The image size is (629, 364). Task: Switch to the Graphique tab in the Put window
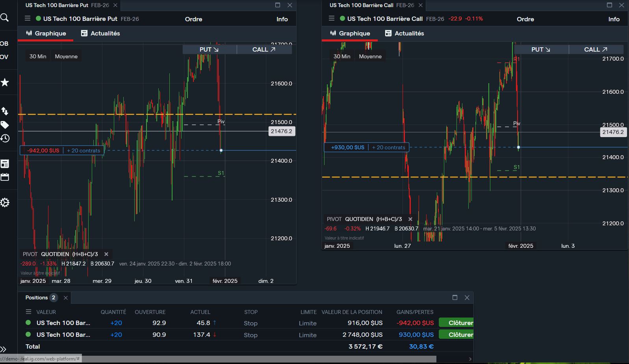[46, 33]
